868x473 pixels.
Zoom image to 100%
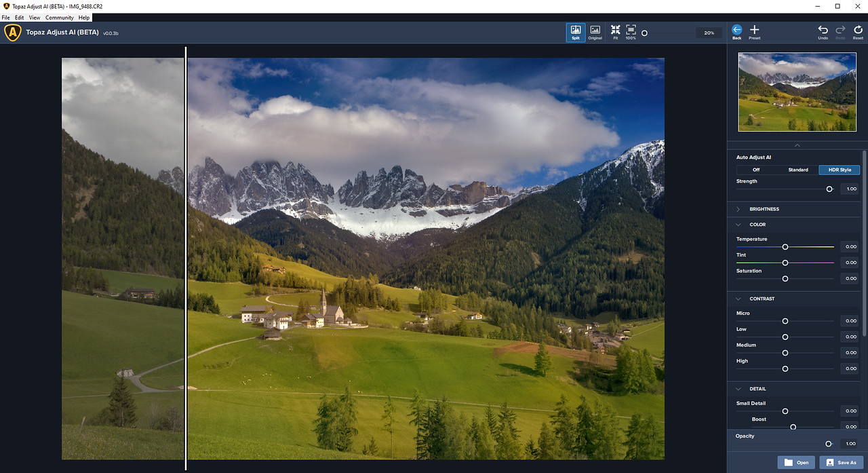pos(631,33)
